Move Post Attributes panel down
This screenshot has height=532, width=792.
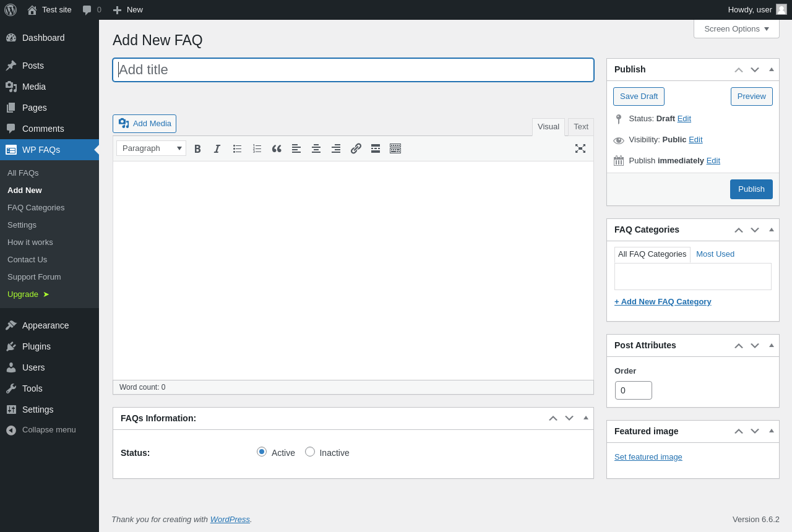755,346
